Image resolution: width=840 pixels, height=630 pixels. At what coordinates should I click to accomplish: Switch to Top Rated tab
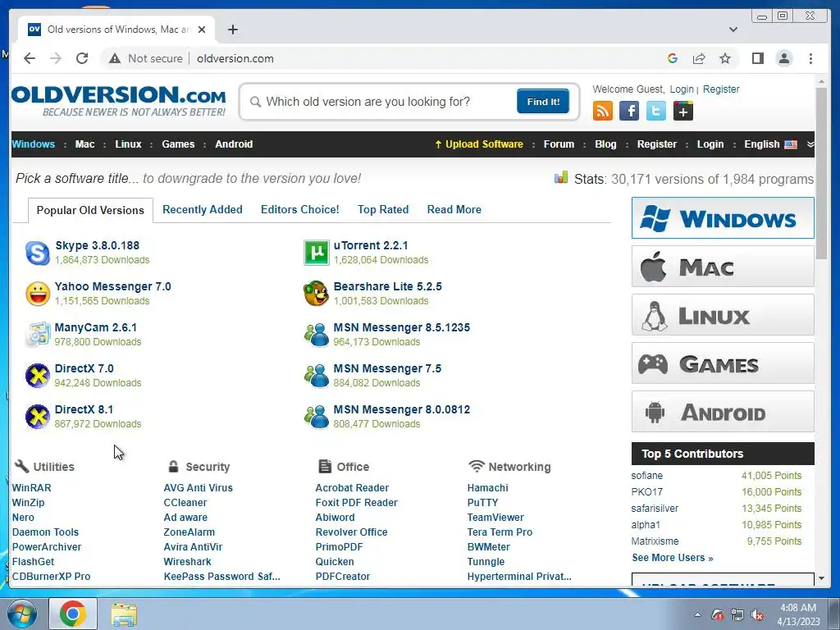[383, 209]
